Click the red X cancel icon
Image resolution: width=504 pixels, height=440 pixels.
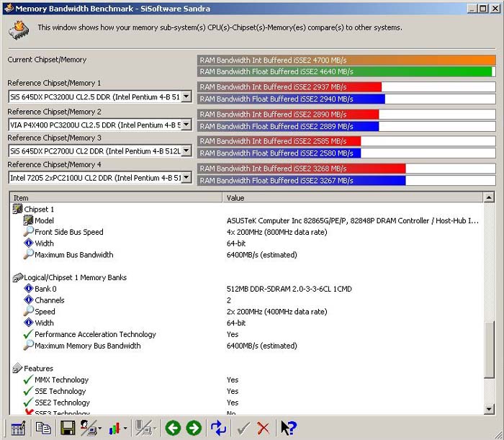264,428
